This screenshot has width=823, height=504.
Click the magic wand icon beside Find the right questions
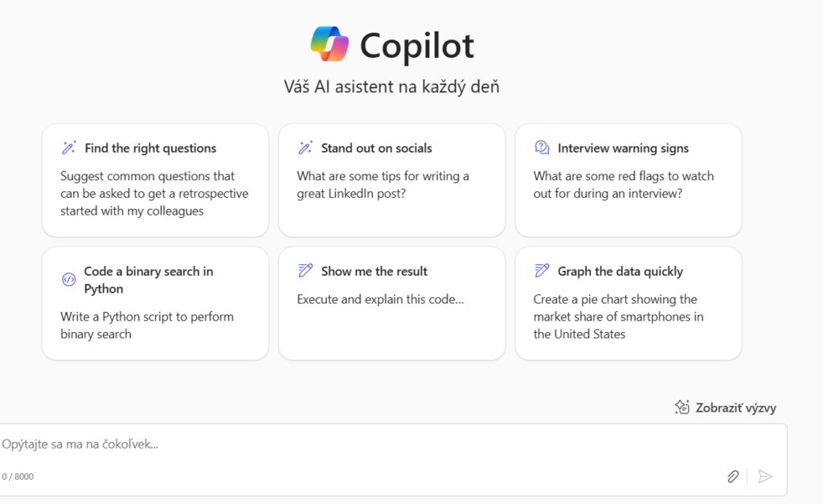pyautogui.click(x=69, y=148)
